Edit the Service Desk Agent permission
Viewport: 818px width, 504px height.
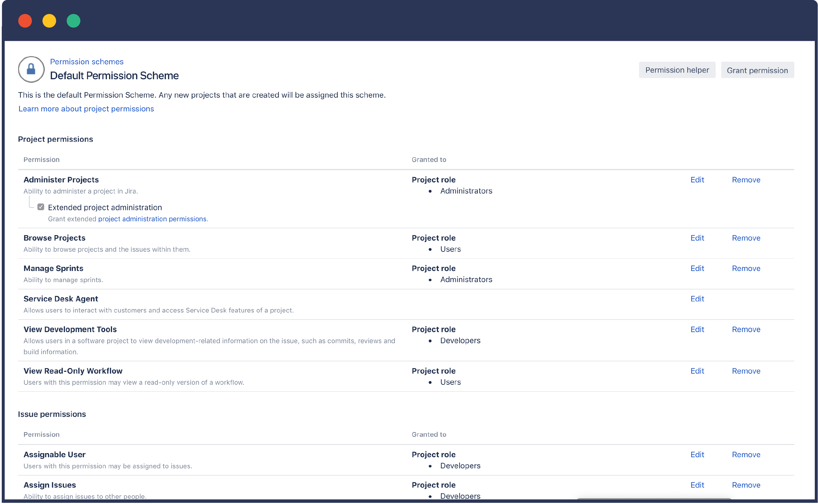[697, 299]
